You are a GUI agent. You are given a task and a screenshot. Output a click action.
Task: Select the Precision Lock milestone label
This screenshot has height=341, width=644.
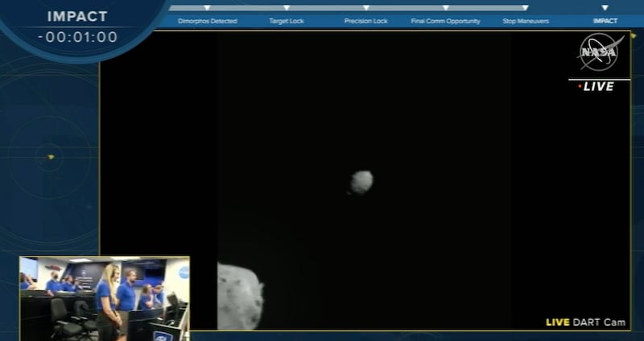coord(365,21)
